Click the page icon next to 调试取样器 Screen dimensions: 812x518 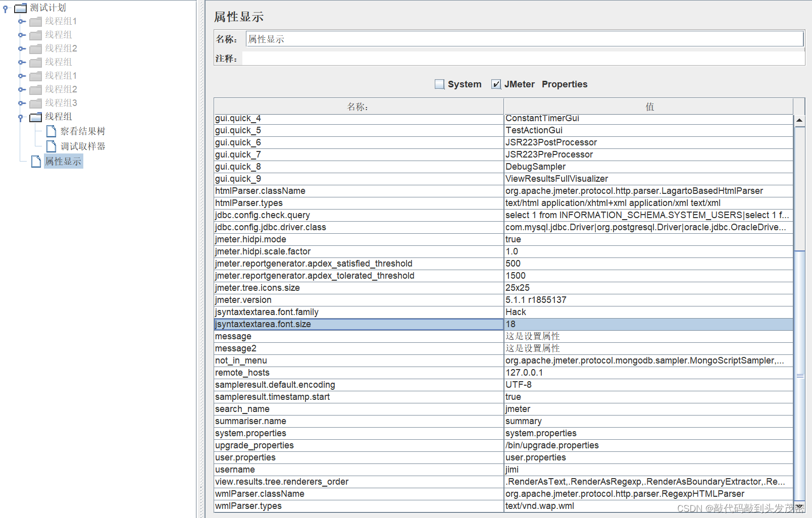point(51,146)
